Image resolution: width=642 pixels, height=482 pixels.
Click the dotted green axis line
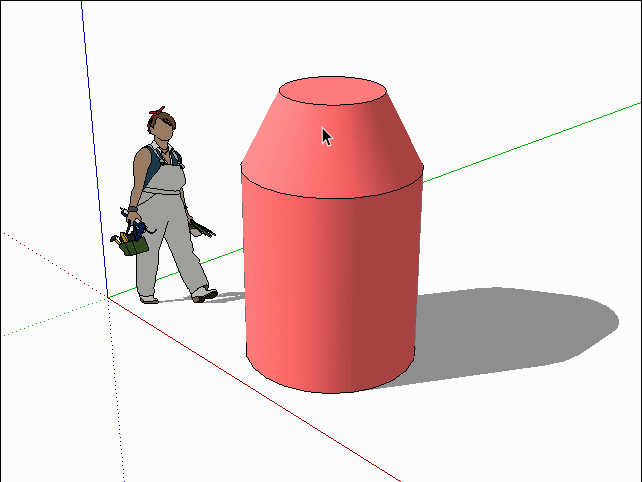[50, 318]
